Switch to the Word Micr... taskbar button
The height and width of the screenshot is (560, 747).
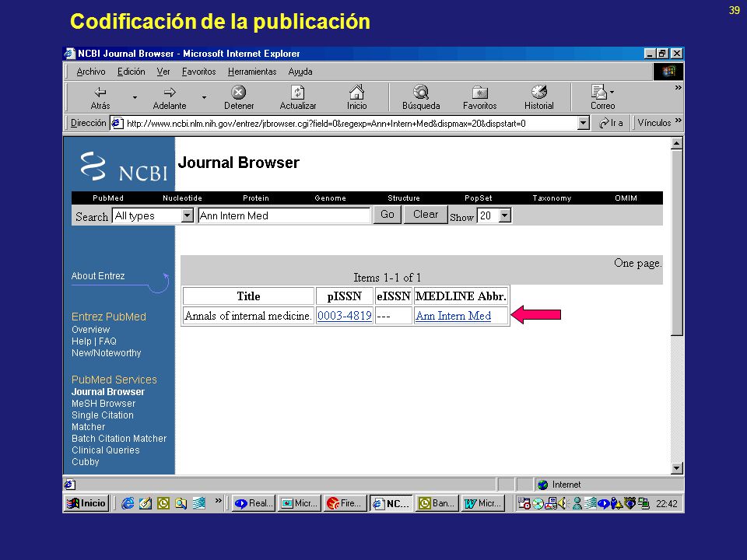482,503
